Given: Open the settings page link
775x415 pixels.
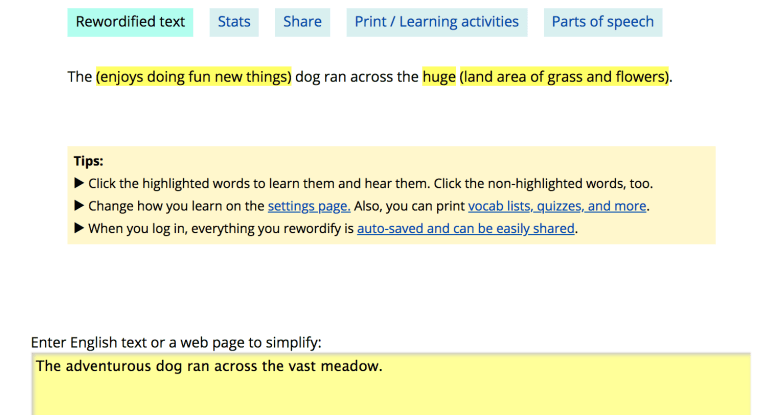Looking at the screenshot, I should pyautogui.click(x=308, y=206).
